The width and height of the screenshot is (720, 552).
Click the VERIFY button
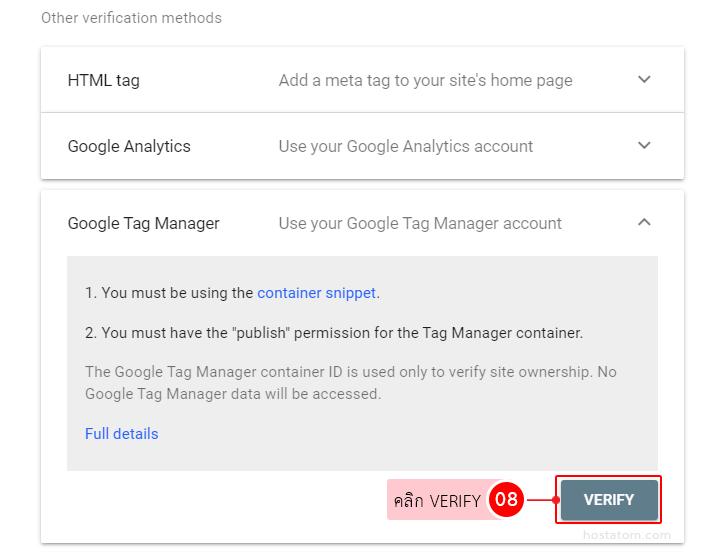tap(609, 500)
